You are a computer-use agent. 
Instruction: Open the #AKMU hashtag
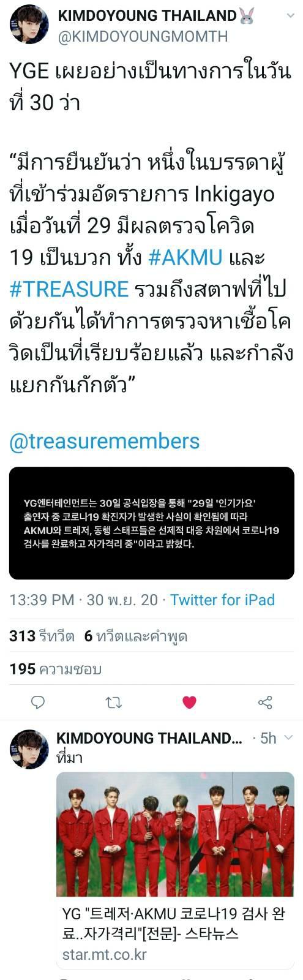click(x=185, y=257)
